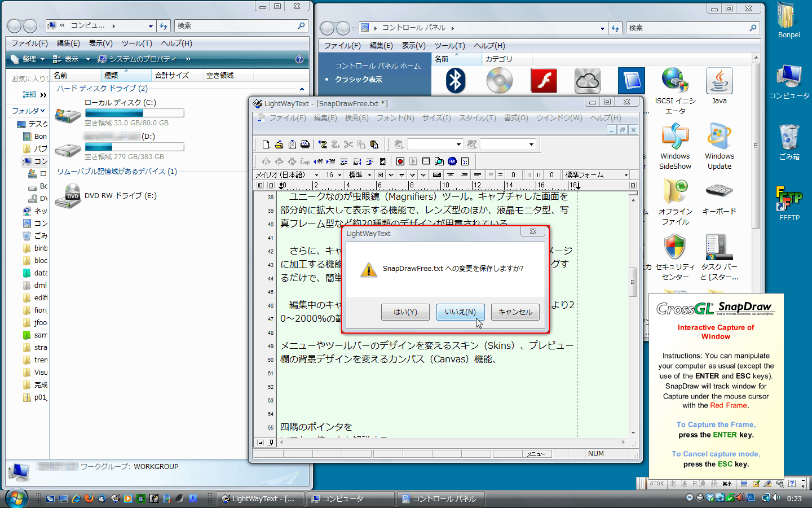Click the paste clipboard icon in LightWayText
This screenshot has width=812, height=508.
[x=374, y=144]
